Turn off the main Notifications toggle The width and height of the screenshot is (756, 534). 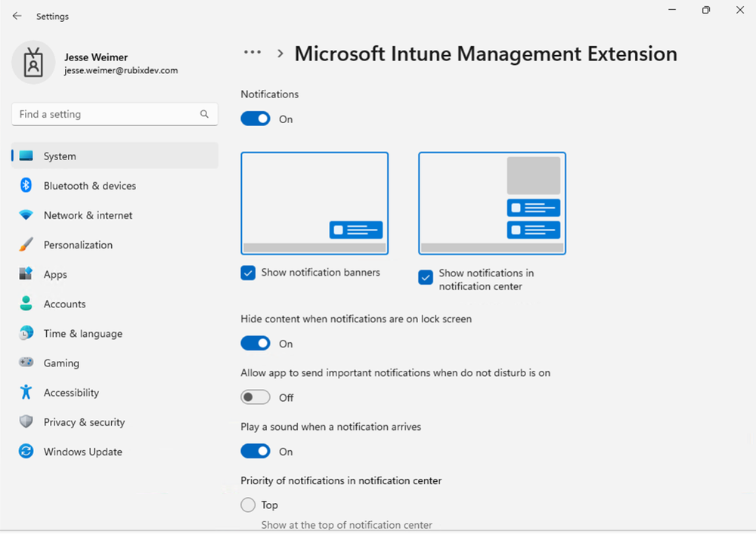(x=256, y=119)
